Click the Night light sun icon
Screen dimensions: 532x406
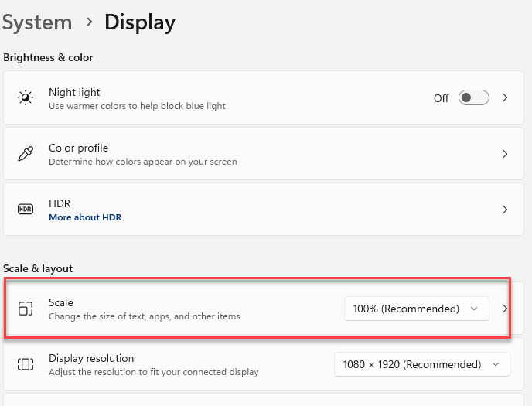26,98
